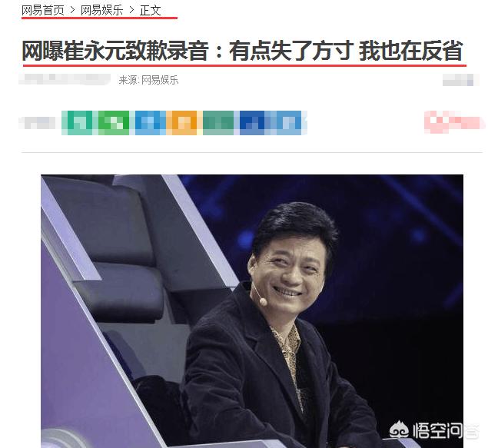Click the sky blue icon left of orange
Image resolution: width=488 pixels, height=448 pixels.
click(x=151, y=123)
